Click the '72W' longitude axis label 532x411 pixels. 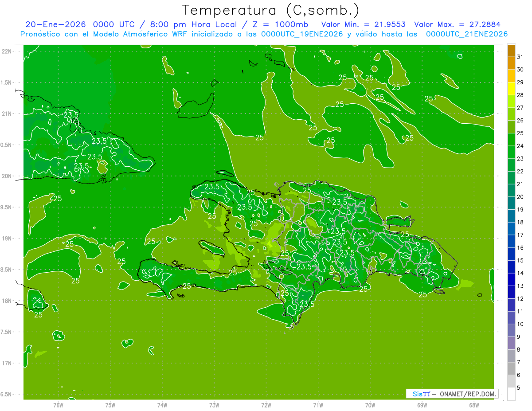266,405
